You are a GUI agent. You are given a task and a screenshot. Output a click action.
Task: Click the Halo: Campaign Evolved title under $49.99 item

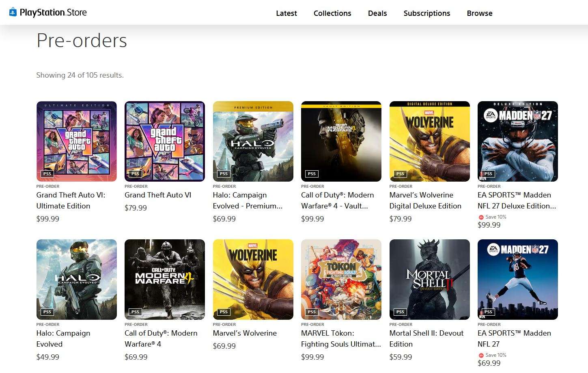(x=63, y=338)
